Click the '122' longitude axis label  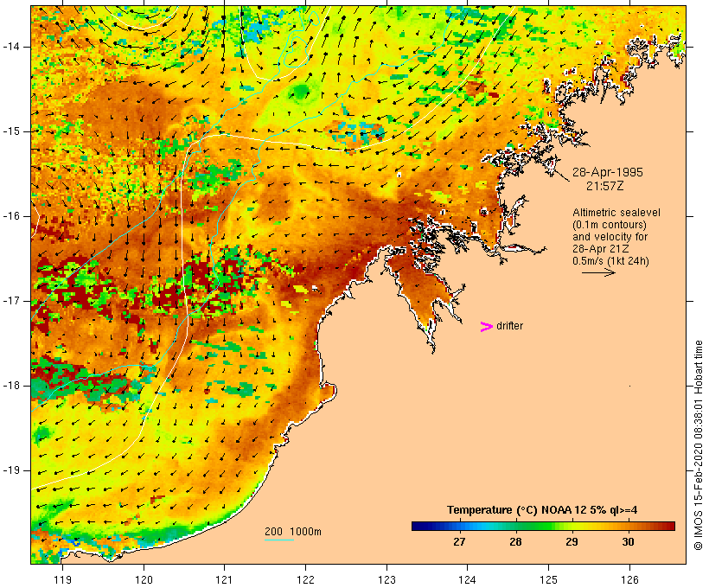tap(306, 580)
